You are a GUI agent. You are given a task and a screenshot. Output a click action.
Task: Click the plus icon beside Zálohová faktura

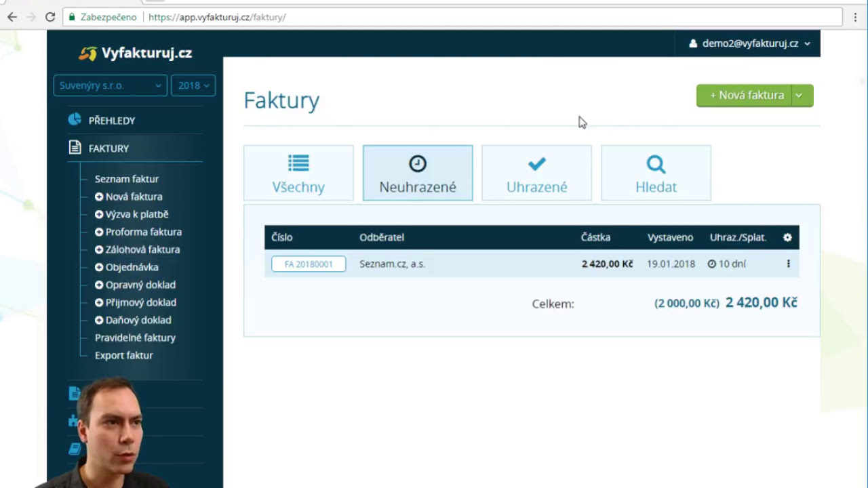[x=99, y=249]
